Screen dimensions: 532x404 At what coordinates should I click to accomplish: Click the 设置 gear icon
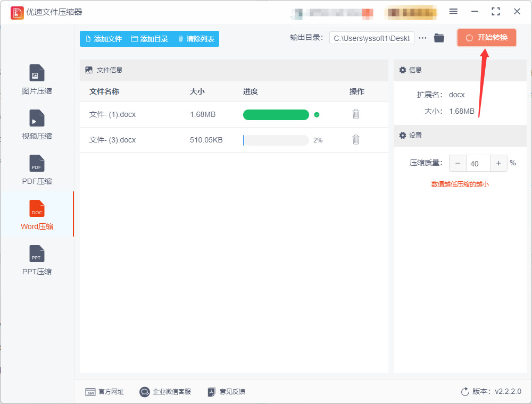coord(402,135)
